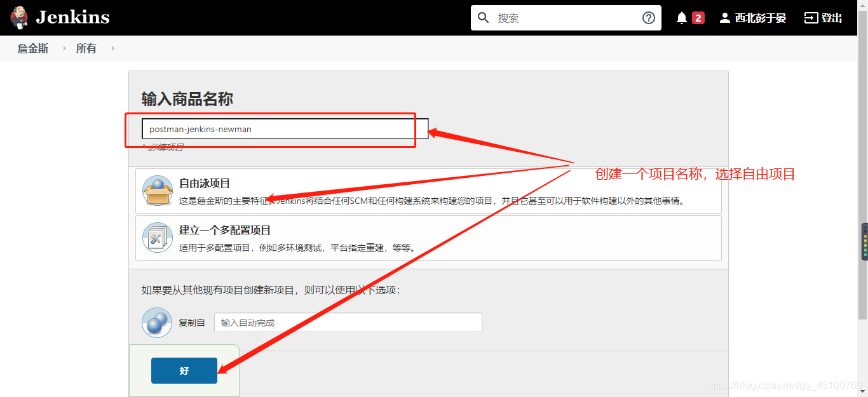Click the red notification count badge 2
This screenshot has width=868, height=397.
coord(698,18)
